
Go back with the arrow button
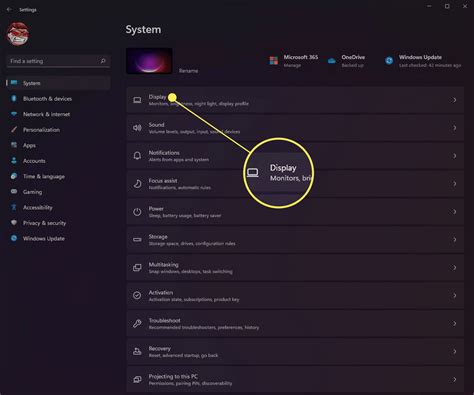(9, 10)
